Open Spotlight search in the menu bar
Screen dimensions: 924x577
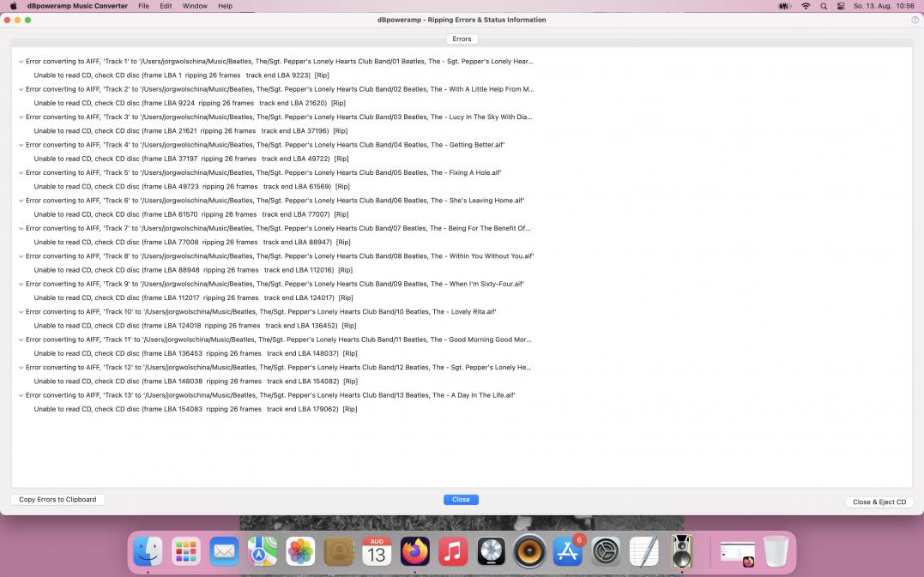coord(824,6)
